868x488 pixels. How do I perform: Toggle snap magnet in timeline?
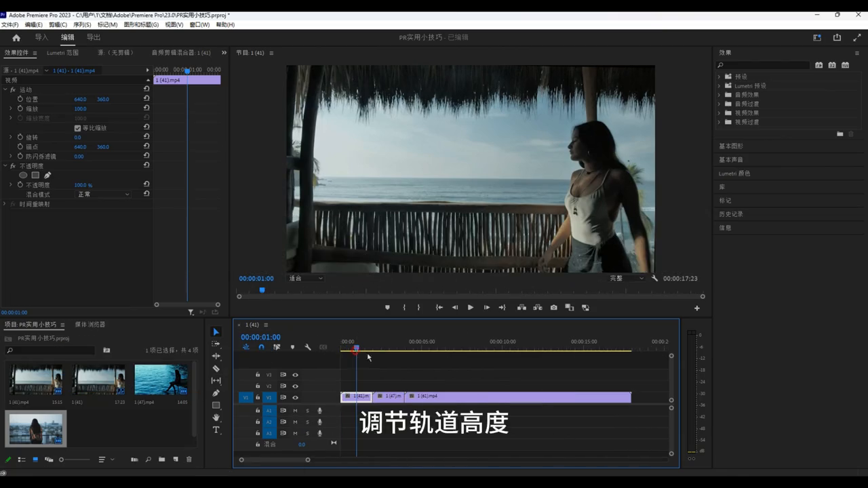point(261,347)
